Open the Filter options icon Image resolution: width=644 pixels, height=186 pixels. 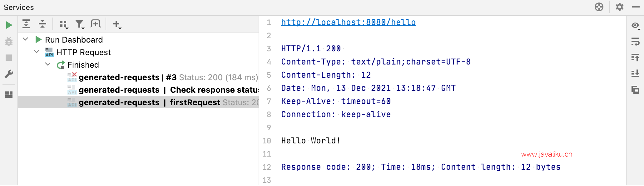pos(80,24)
